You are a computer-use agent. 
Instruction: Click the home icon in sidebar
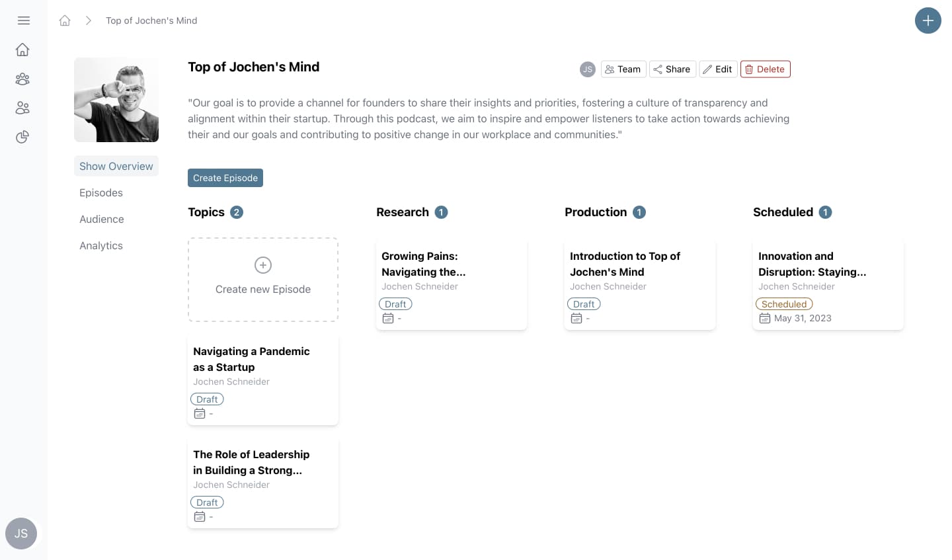(22, 50)
